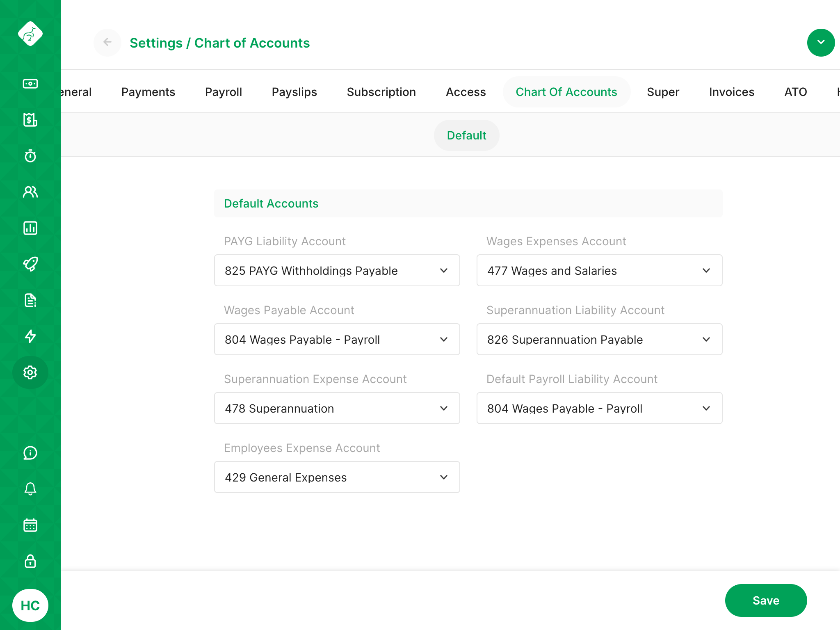Open the Payments money icon in sidebar

pyautogui.click(x=30, y=84)
